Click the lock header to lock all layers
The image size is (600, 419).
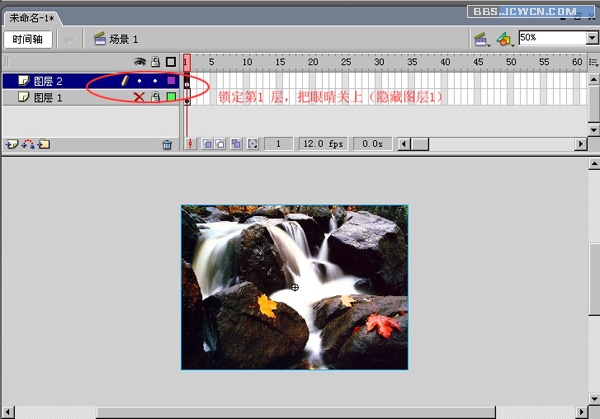click(155, 62)
